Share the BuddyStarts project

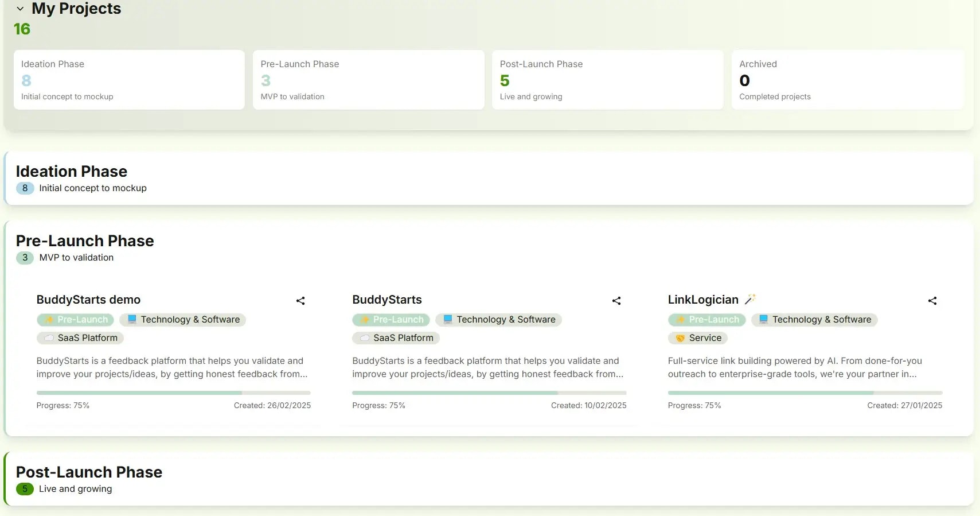pos(616,301)
